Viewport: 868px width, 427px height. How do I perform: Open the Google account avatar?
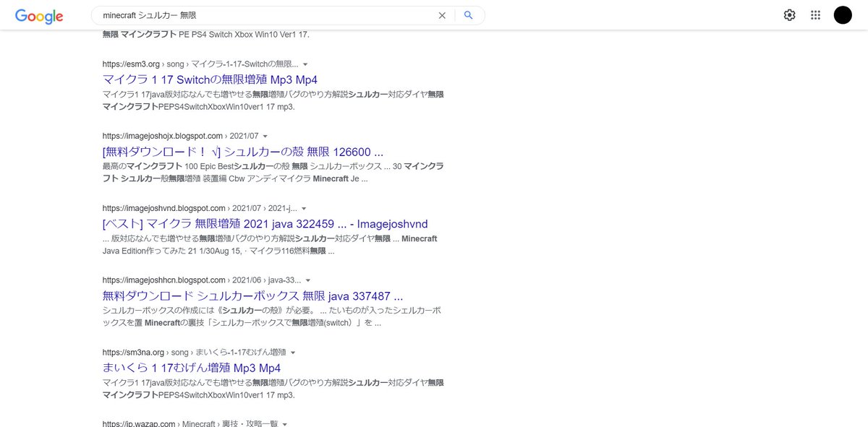(x=843, y=15)
